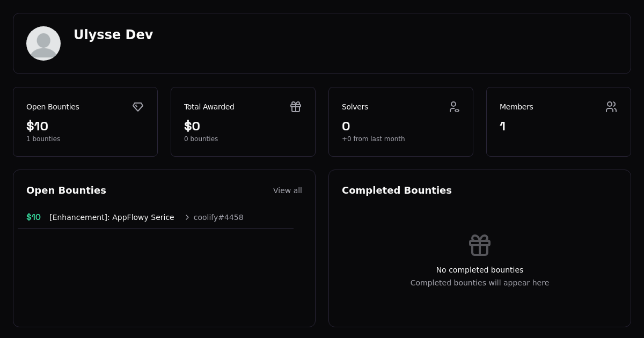The height and width of the screenshot is (338, 644).
Task: Click the gift icon in Total Awarded card
Action: coord(296,107)
